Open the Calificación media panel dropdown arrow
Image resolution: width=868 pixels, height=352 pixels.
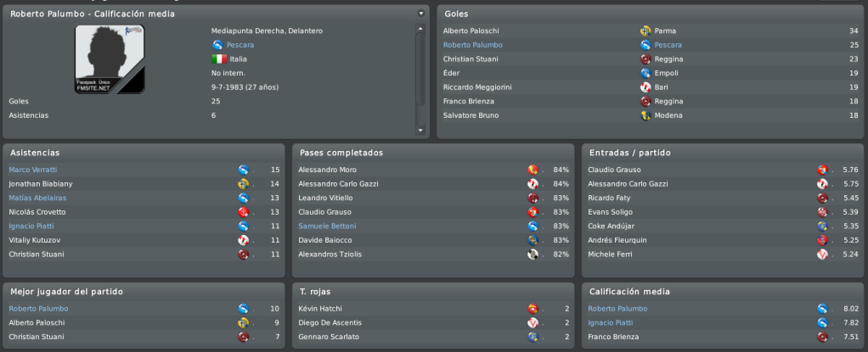(420, 14)
